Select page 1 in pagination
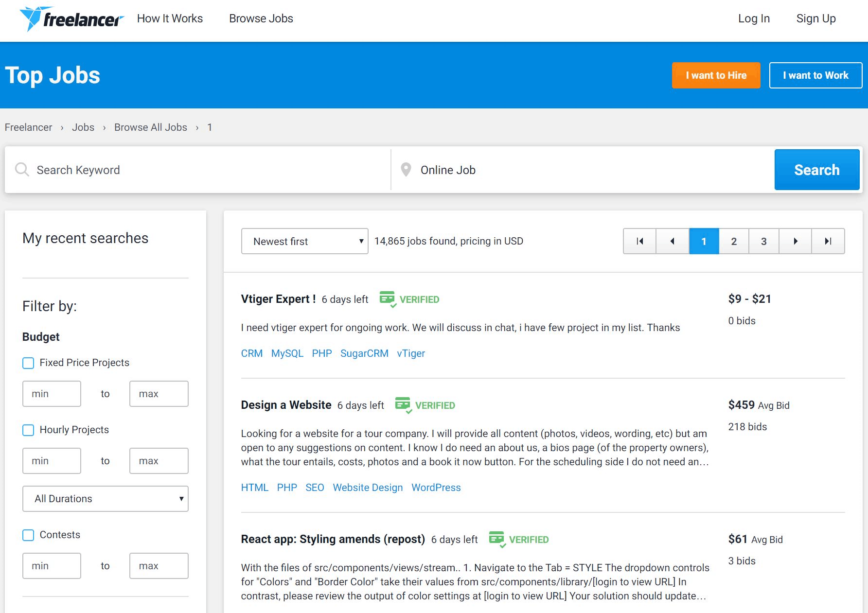 [704, 241]
